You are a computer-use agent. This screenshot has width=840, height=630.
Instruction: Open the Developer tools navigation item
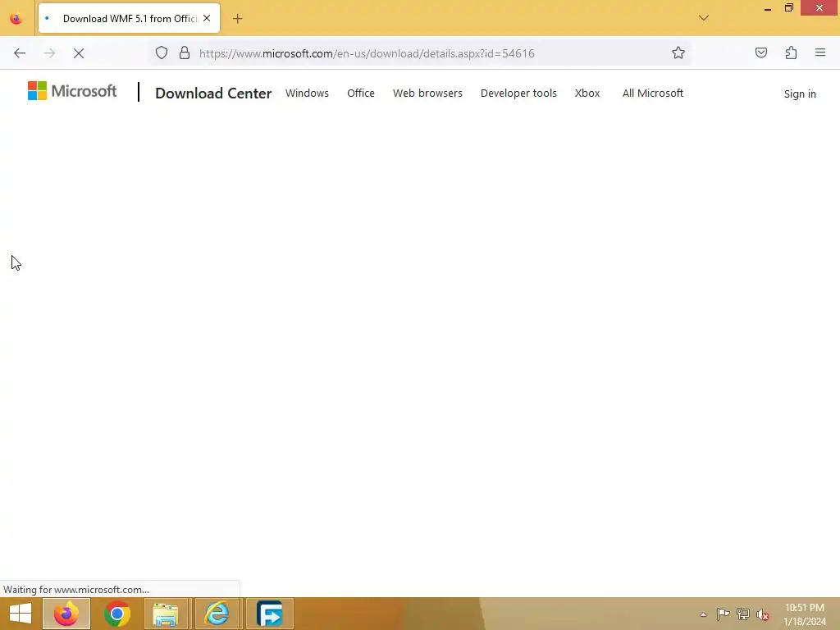click(x=518, y=94)
